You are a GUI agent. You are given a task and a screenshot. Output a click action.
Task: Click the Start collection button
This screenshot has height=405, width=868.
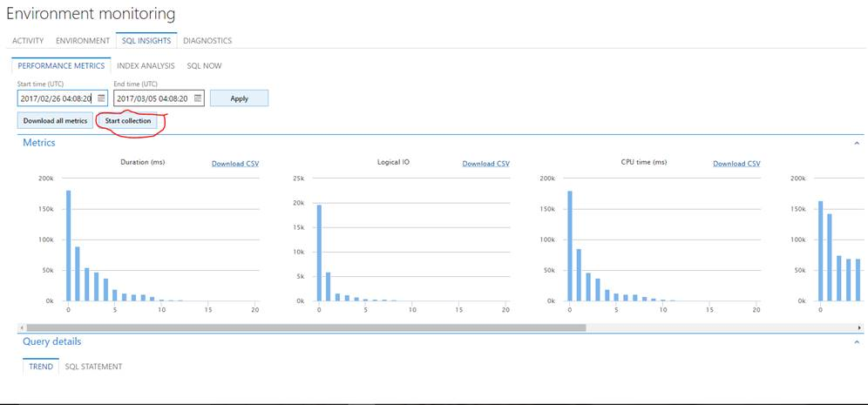point(128,121)
